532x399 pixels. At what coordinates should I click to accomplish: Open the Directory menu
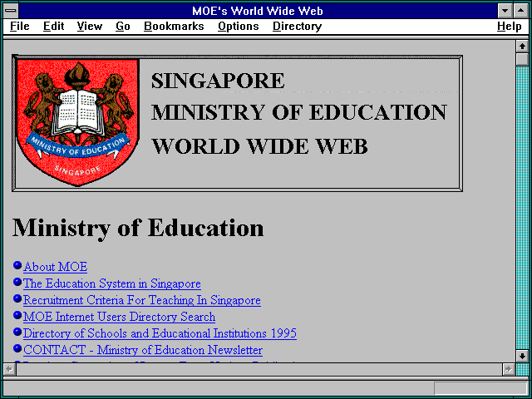[297, 26]
